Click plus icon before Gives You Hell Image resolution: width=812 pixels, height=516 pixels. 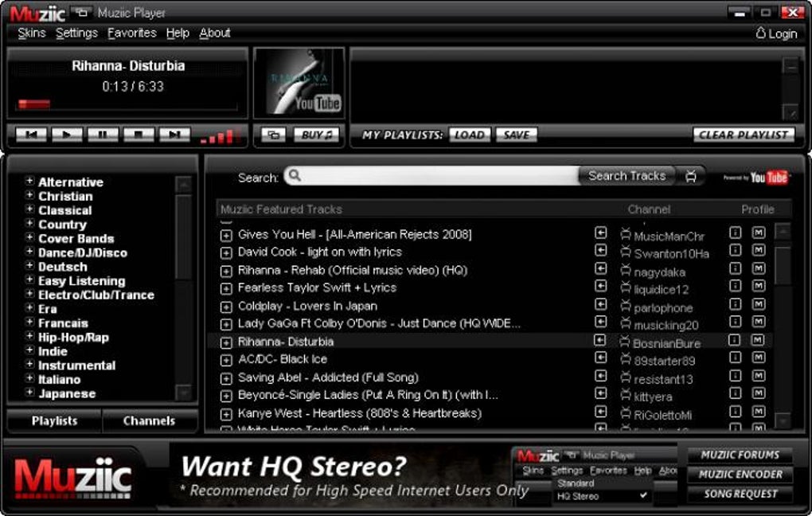click(x=226, y=236)
